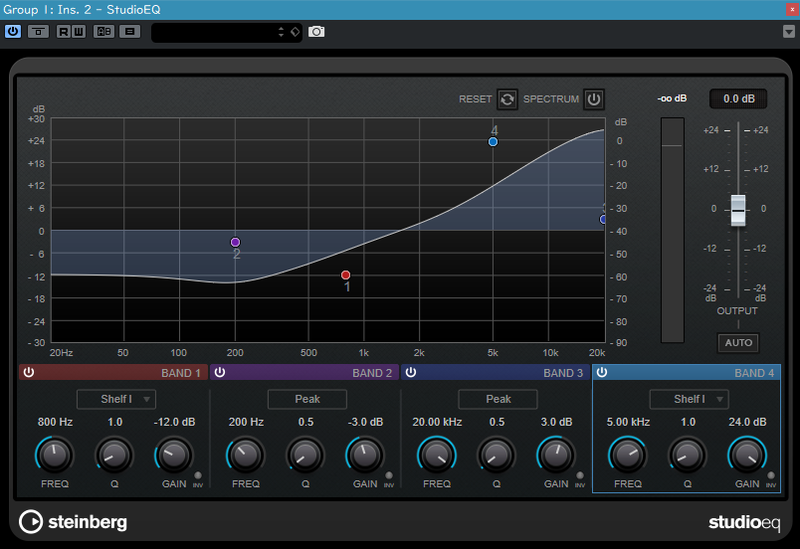Toggle Band 3 power button
800x549 pixels.
tap(411, 372)
